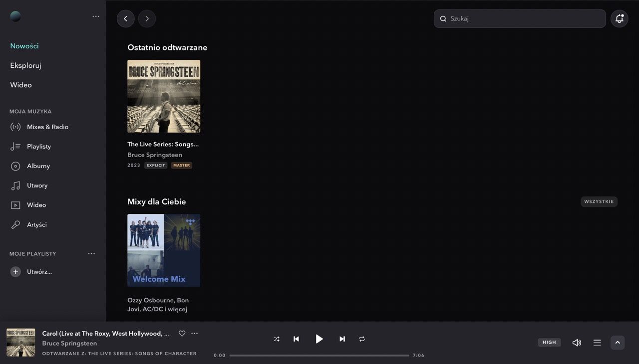Viewport: 639px width, 364px height.
Task: Open the notifications bell
Action: coord(620,18)
